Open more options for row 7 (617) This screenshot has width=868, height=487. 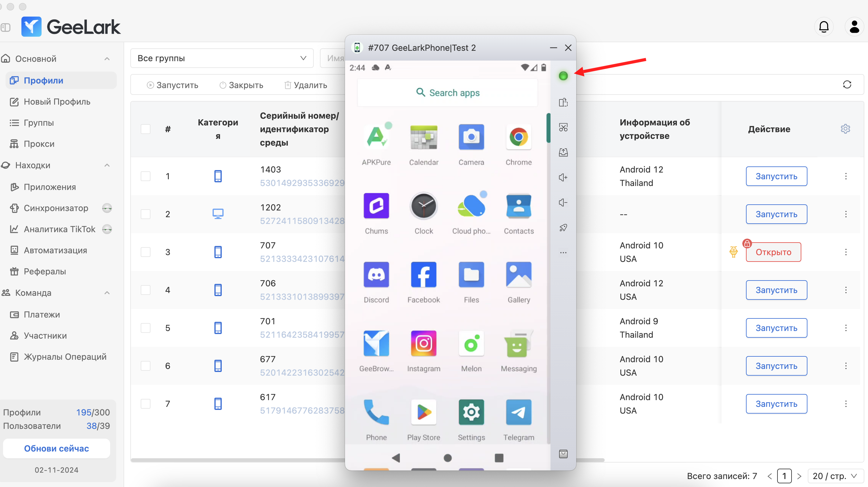(x=845, y=404)
